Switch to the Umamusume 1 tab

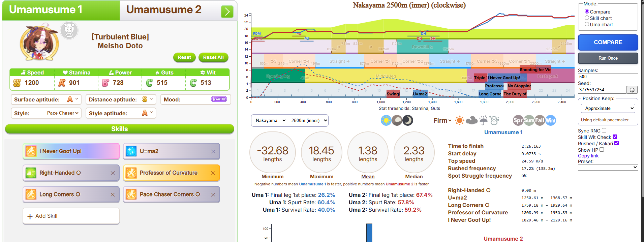[x=61, y=10]
